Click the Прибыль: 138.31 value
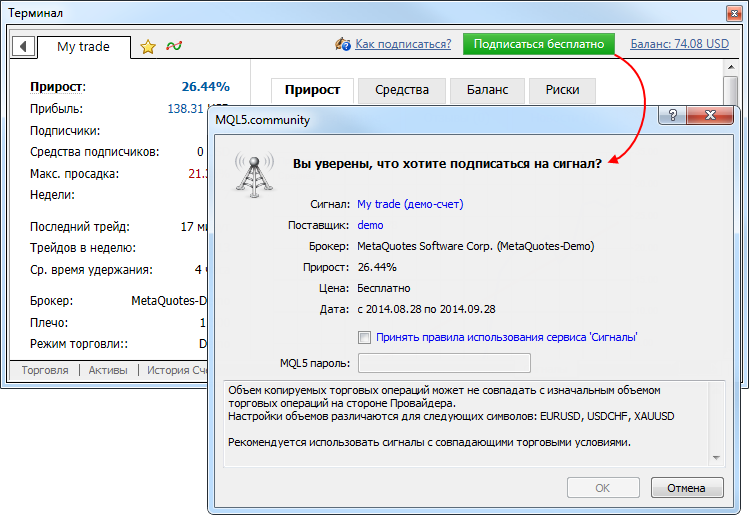The image size is (749, 515). 187,109
